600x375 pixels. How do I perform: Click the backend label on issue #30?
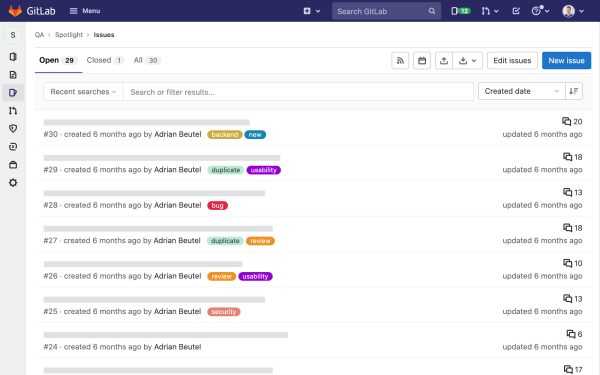tap(225, 135)
